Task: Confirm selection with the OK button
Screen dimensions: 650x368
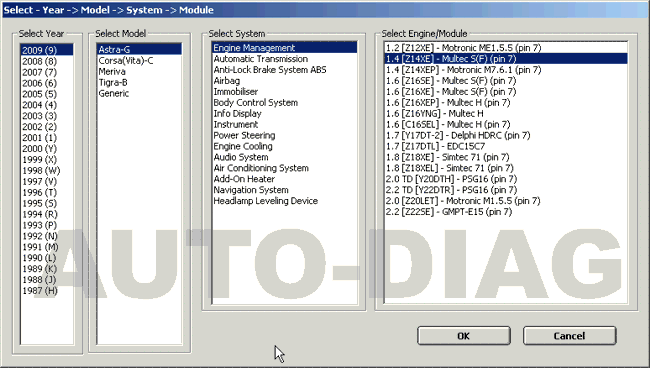Action: click(x=463, y=336)
